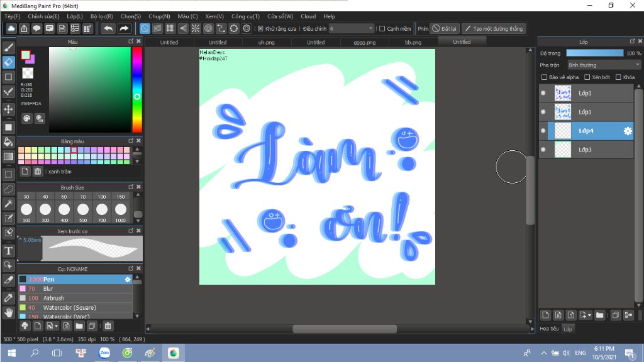Open the Lớp4 layer settings gear

click(628, 131)
